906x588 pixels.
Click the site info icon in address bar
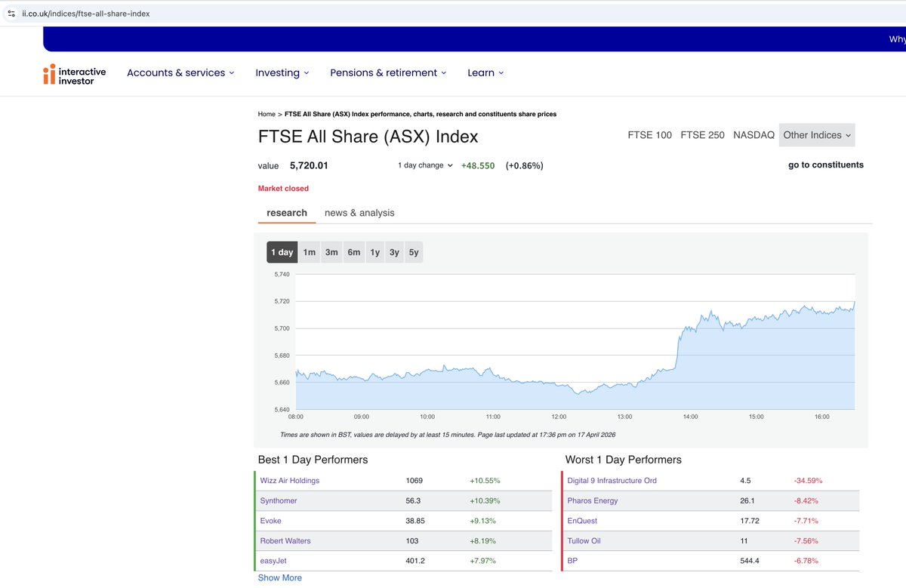(x=11, y=14)
